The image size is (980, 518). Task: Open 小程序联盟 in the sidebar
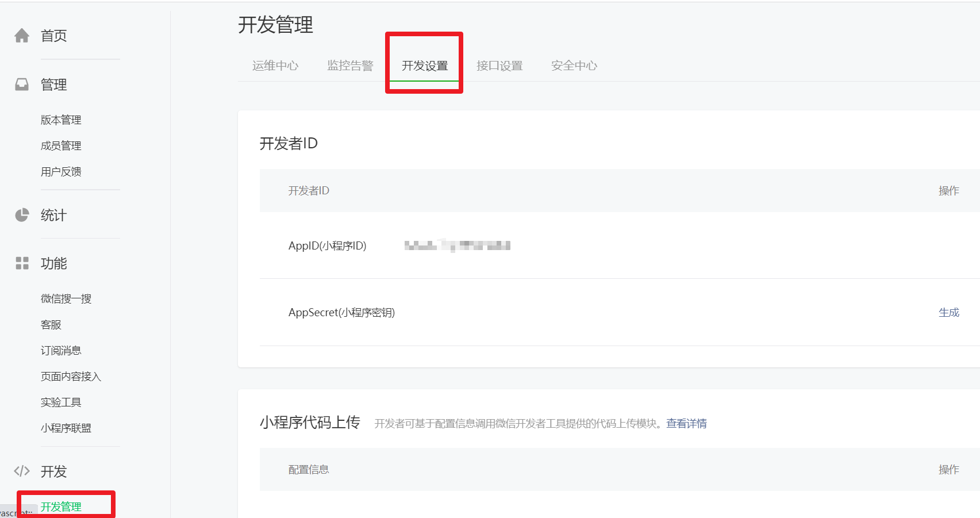pos(66,428)
